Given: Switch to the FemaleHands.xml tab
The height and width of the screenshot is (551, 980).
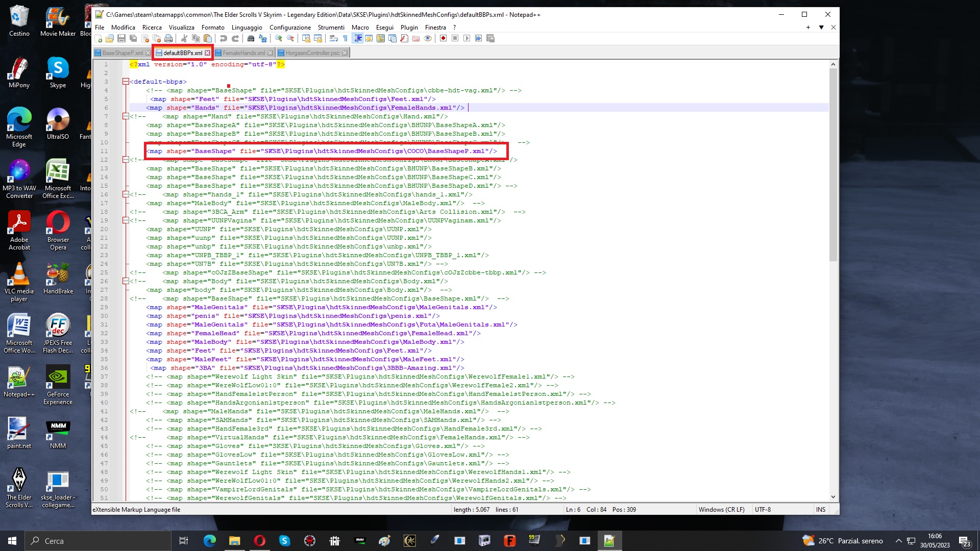Looking at the screenshot, I should point(243,53).
